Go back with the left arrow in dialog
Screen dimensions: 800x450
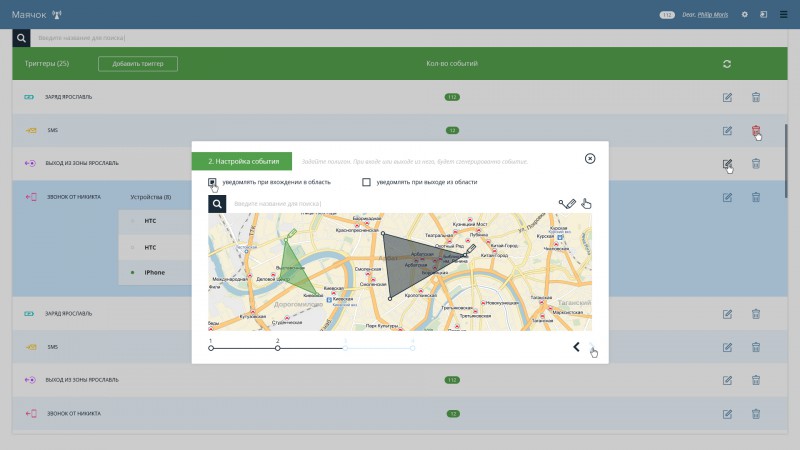pos(576,347)
